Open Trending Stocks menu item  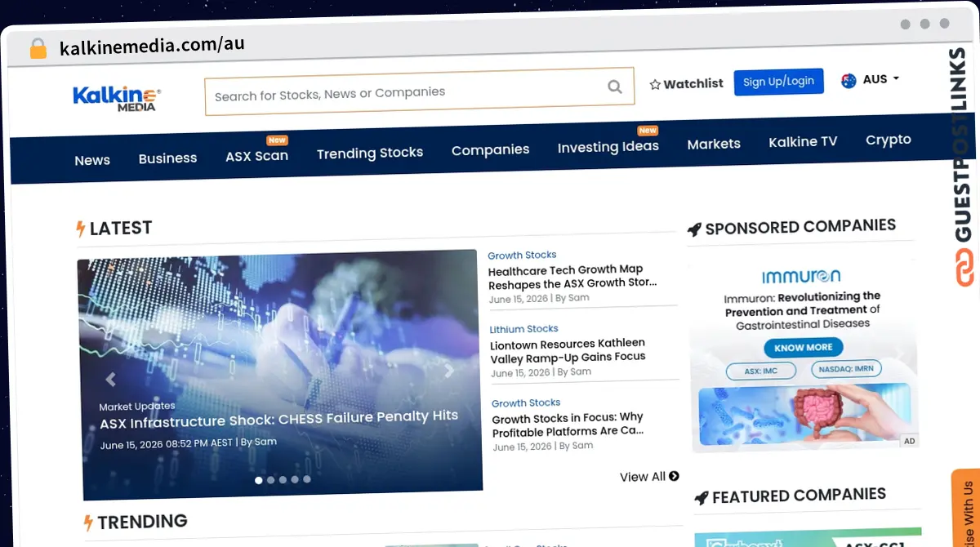point(370,153)
